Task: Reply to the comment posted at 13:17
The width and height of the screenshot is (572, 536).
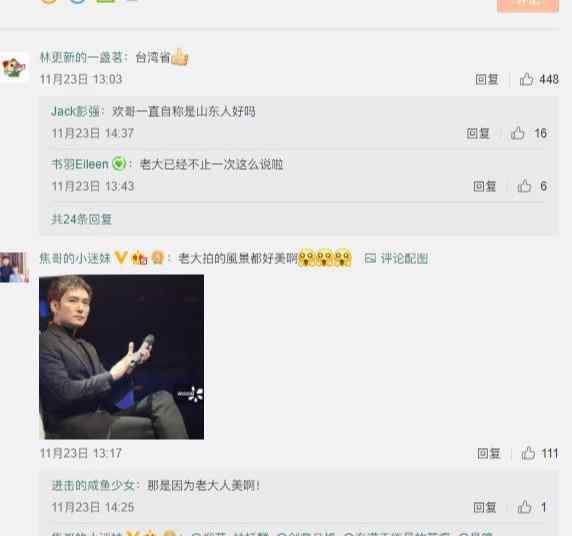Action: coord(489,453)
